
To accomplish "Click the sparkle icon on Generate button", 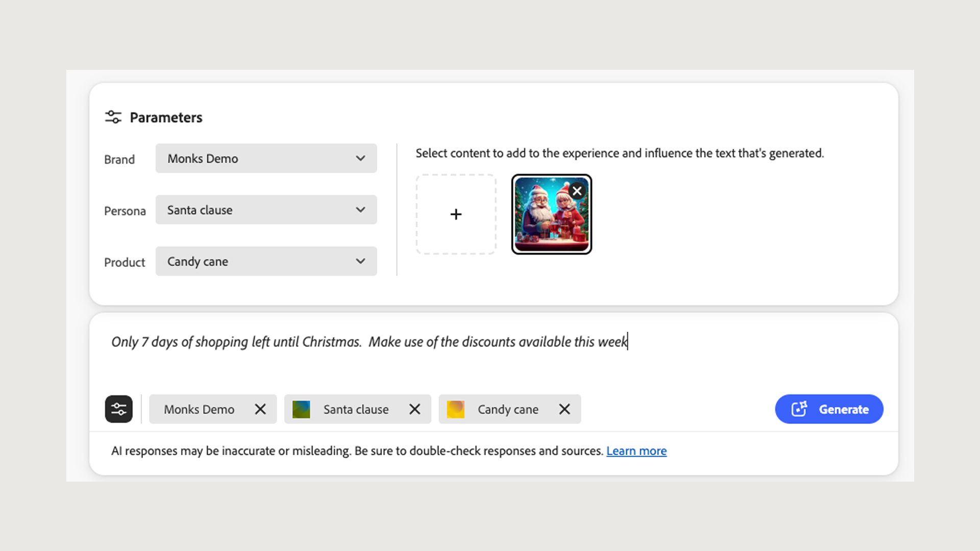I will (799, 409).
